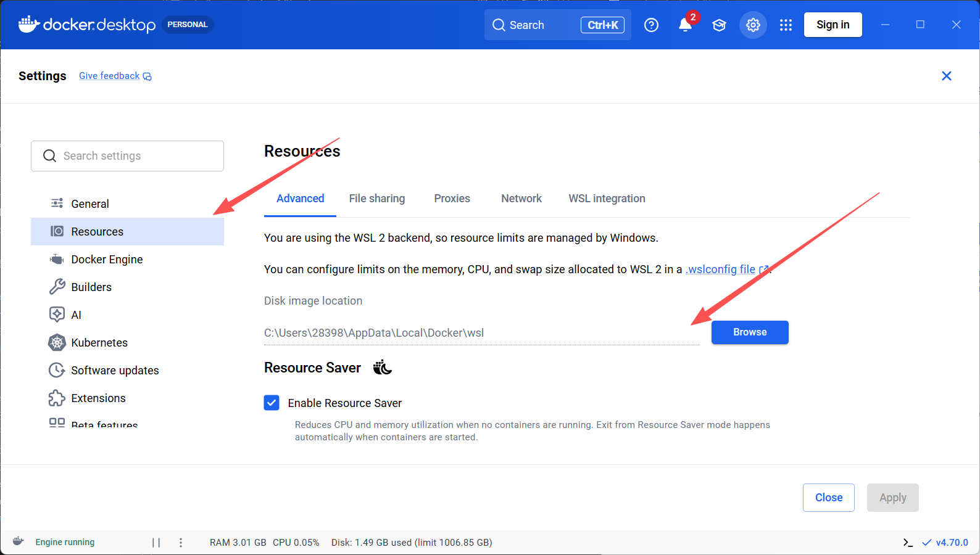
Task: Select General in settings sidebar
Action: point(127,203)
